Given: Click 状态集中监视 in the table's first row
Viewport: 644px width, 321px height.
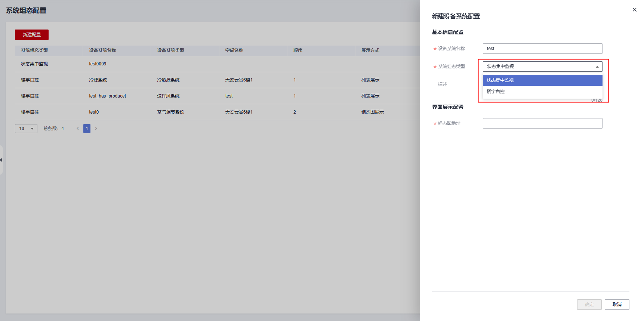Looking at the screenshot, I should pyautogui.click(x=34, y=64).
